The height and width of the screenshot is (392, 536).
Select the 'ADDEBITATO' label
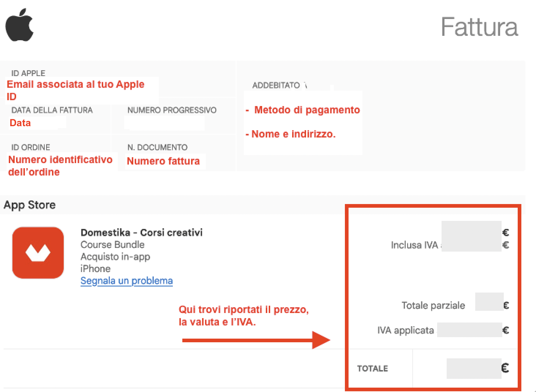tap(276, 86)
